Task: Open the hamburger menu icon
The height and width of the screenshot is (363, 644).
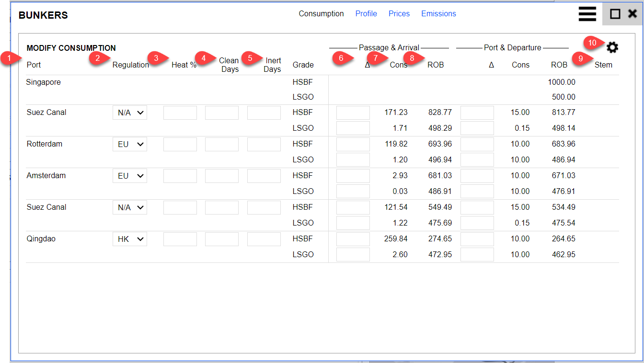Action: coord(587,14)
